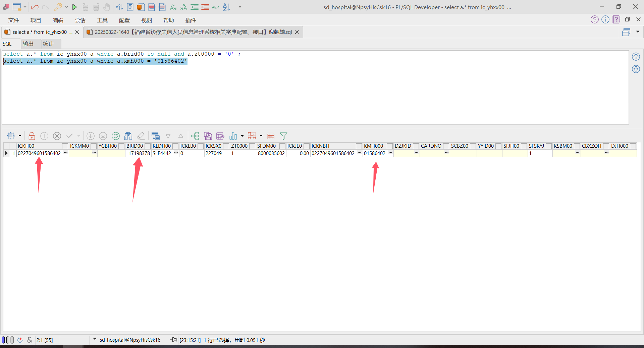644x348 pixels.
Task: Expand the top toolbar overflow arrow
Action: (240, 7)
